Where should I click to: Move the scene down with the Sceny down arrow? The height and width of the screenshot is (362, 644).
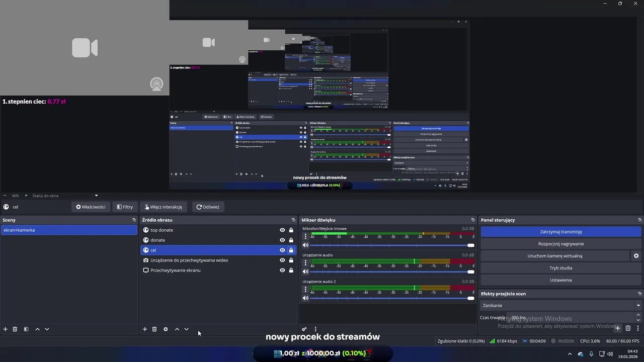point(47,329)
